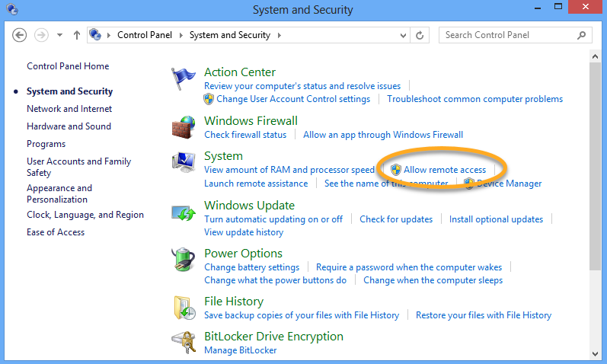The width and height of the screenshot is (607, 364).
Task: Open Device Manager link
Action: pos(509,184)
